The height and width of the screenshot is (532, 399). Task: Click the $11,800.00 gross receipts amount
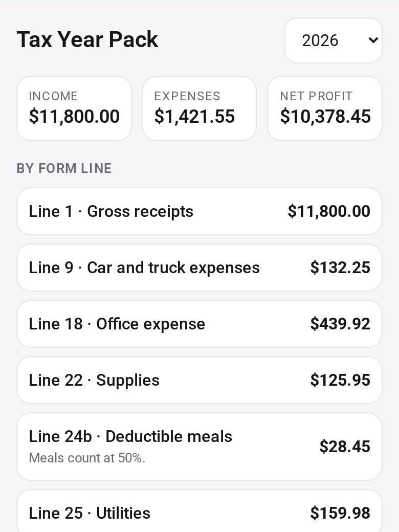point(329,211)
